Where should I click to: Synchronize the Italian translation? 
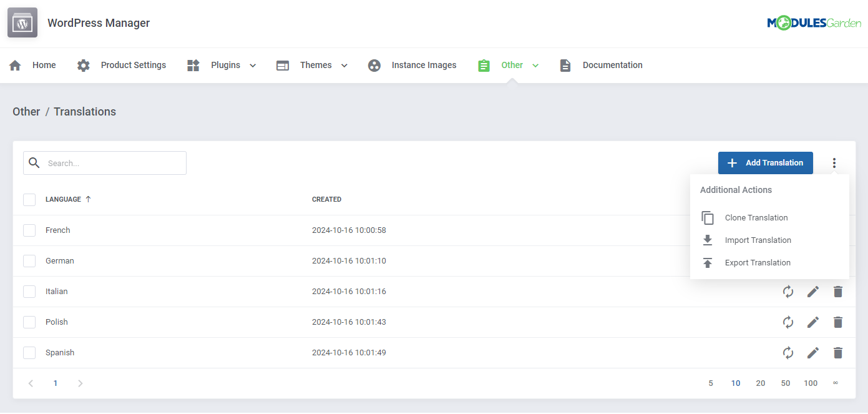pyautogui.click(x=788, y=291)
